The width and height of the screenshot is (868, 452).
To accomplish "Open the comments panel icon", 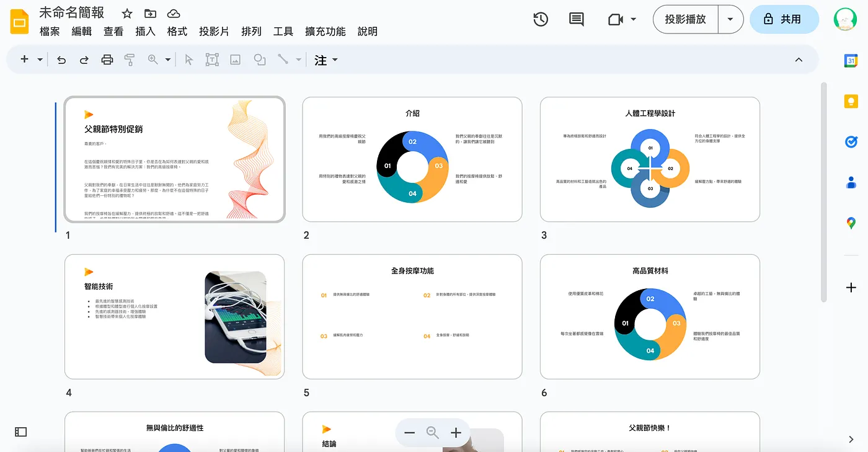I will 577,19.
